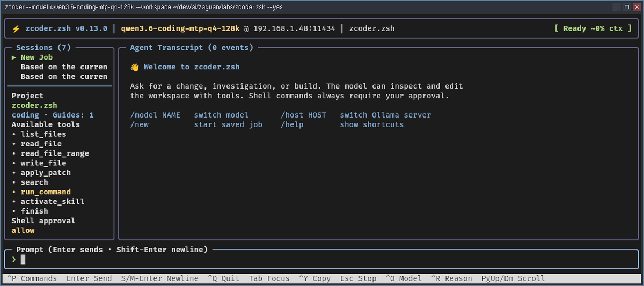Click the Esc Stop shortcut
644x286 pixels.
[358, 278]
